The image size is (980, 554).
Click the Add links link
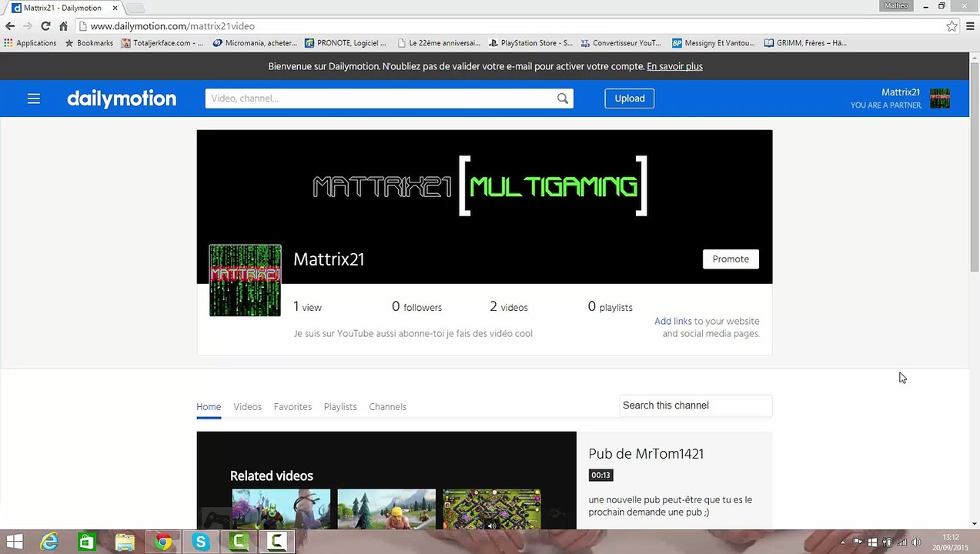[673, 322]
